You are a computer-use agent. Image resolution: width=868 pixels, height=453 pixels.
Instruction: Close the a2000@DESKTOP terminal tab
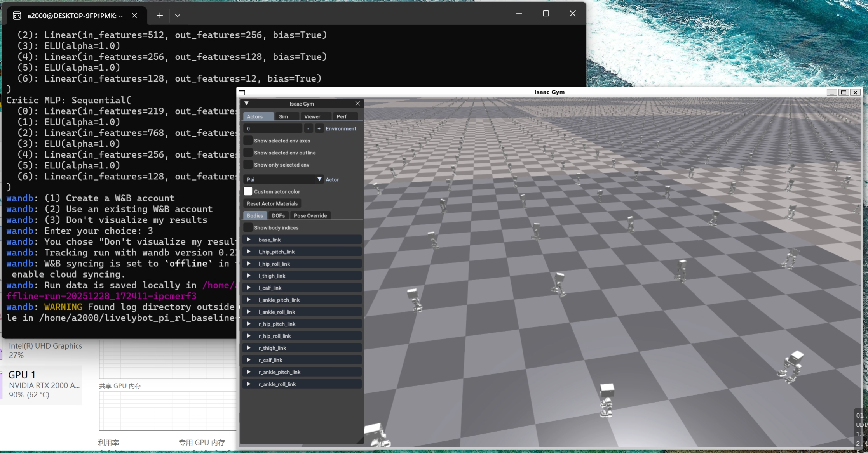click(x=134, y=16)
